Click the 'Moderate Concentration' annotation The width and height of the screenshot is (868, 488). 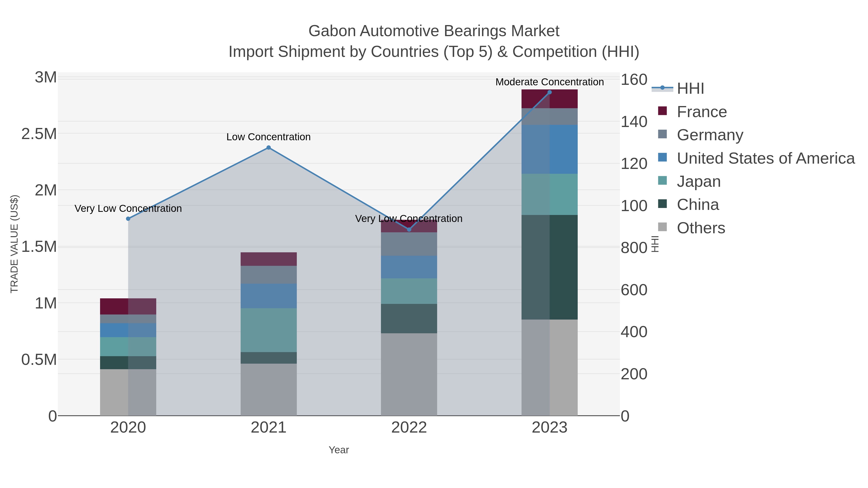549,82
